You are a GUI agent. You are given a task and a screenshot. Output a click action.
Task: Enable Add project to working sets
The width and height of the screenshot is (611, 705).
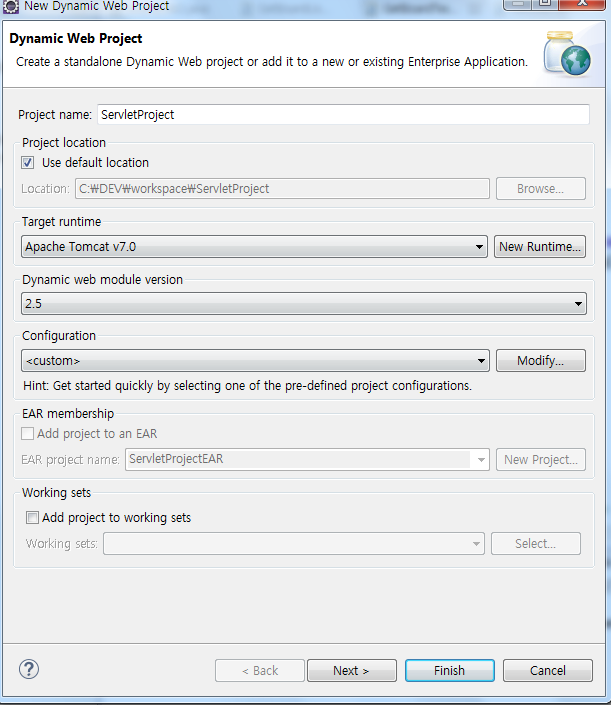pos(32,518)
